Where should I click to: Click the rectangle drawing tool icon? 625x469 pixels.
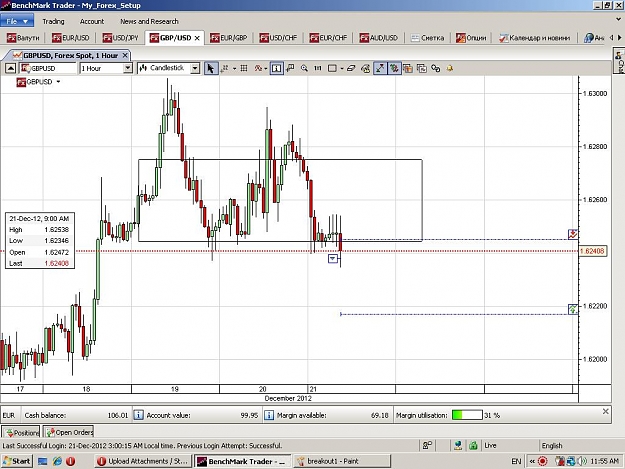332,69
